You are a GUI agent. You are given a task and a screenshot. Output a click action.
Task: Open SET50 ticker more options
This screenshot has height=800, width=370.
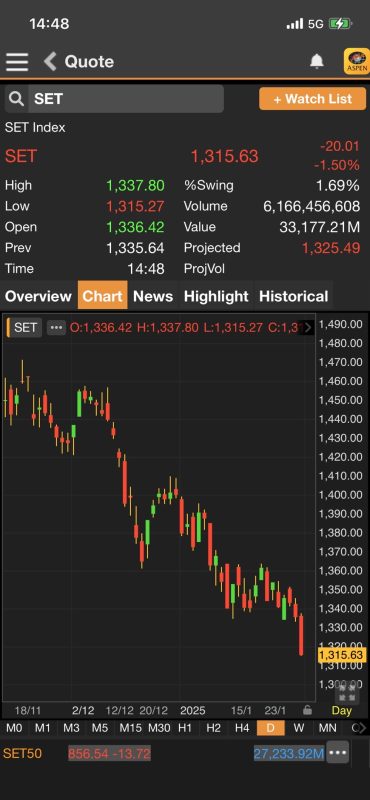pyautogui.click(x=338, y=753)
